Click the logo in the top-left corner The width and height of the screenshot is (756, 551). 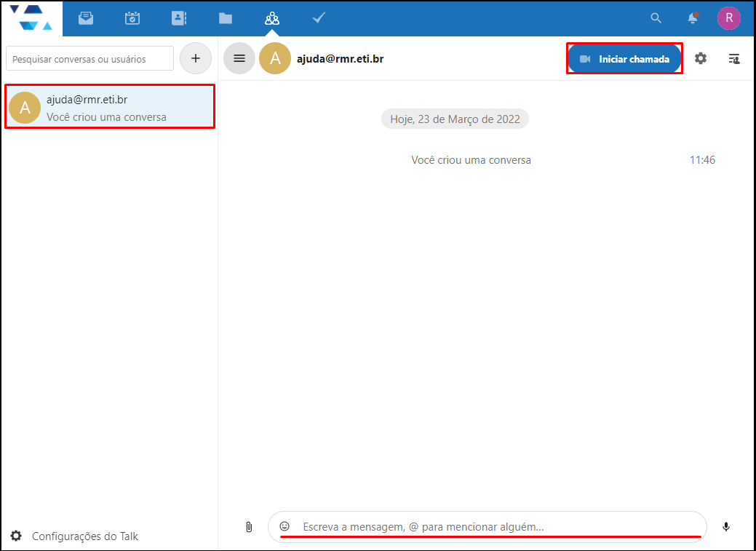point(31,18)
